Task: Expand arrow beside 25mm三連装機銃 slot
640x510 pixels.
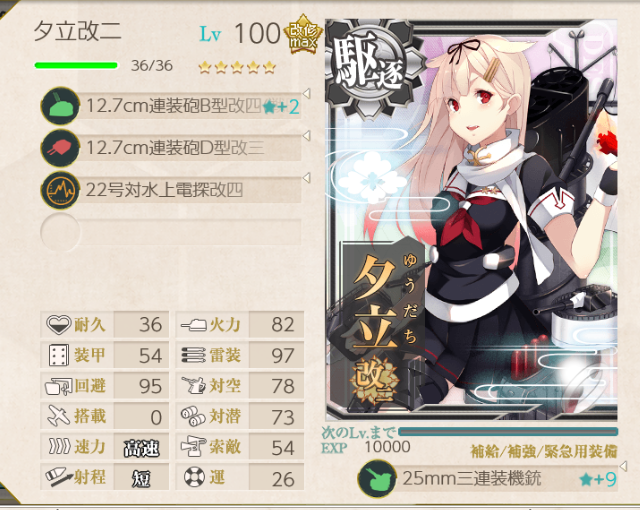Action: [623, 466]
